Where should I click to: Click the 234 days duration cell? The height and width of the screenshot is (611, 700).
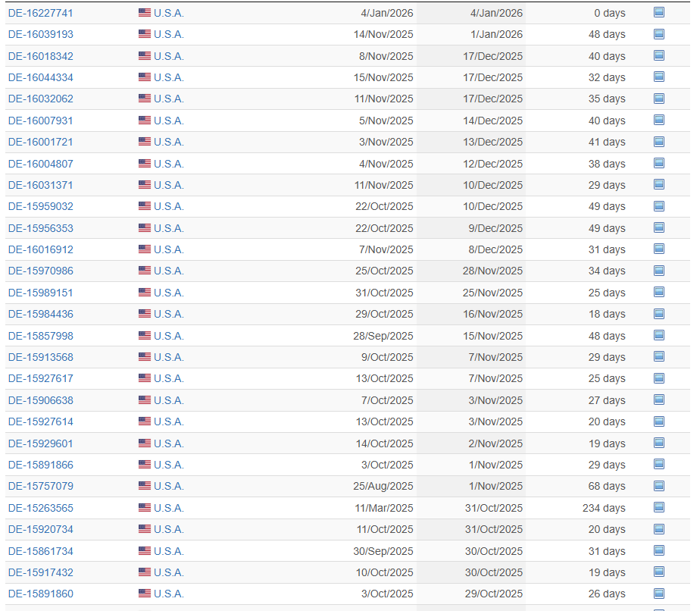(604, 508)
